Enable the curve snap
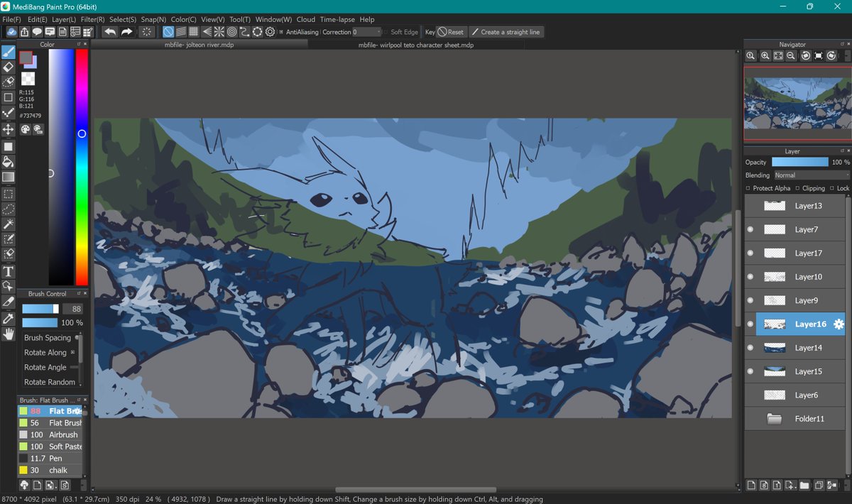Viewport: 852px width, 504px height. (x=244, y=32)
